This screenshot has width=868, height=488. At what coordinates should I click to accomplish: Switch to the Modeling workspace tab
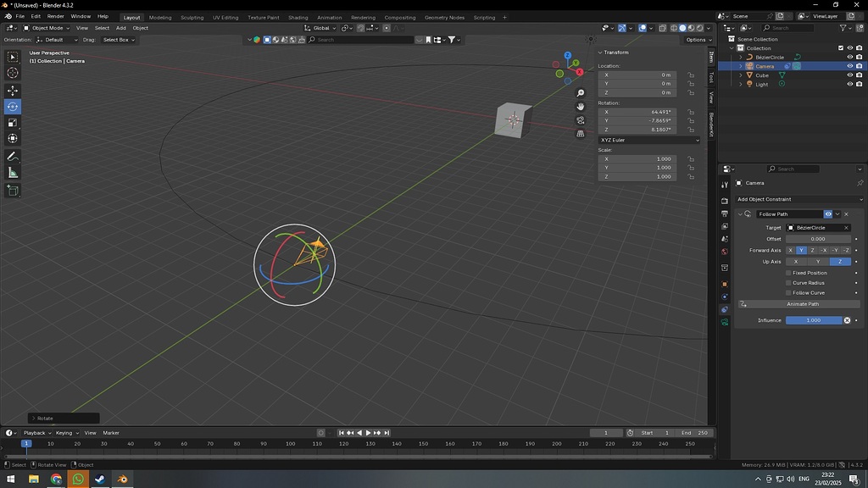160,17
